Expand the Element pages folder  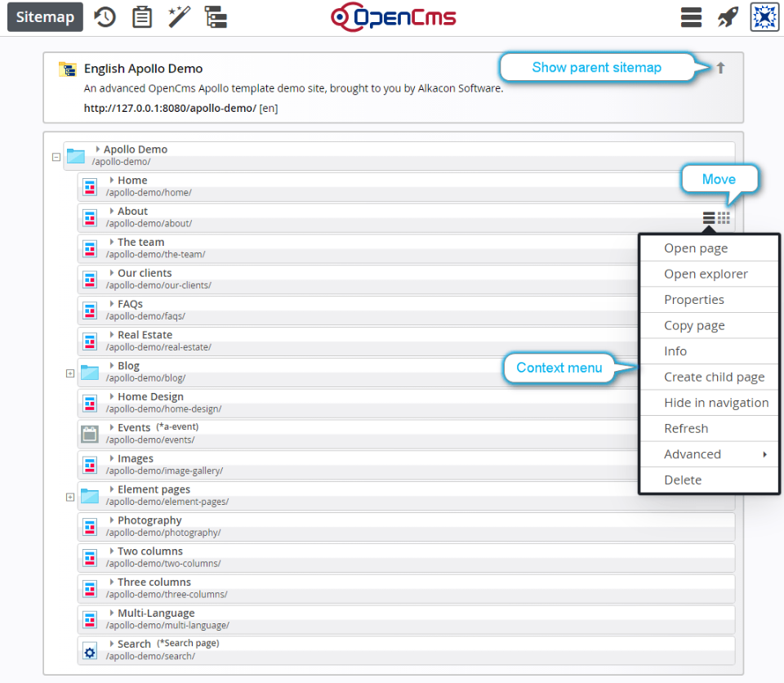coord(70,496)
